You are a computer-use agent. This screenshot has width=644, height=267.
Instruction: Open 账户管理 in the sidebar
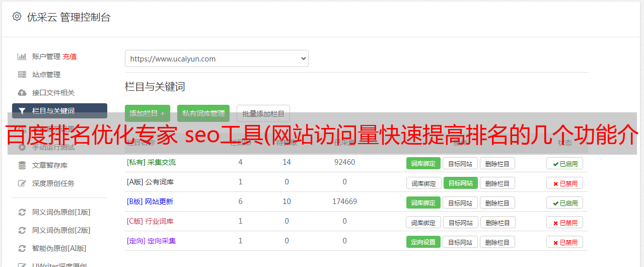(46, 56)
